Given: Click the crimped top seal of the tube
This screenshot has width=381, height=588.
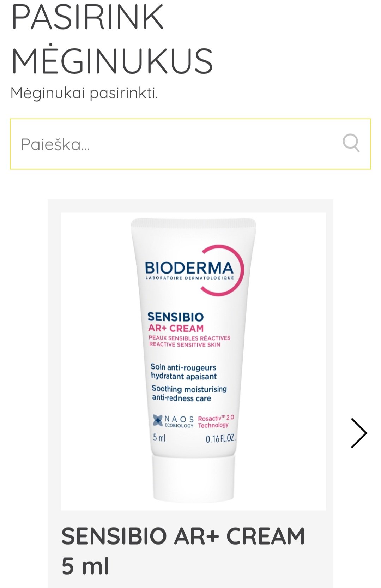Looking at the screenshot, I should [x=193, y=222].
